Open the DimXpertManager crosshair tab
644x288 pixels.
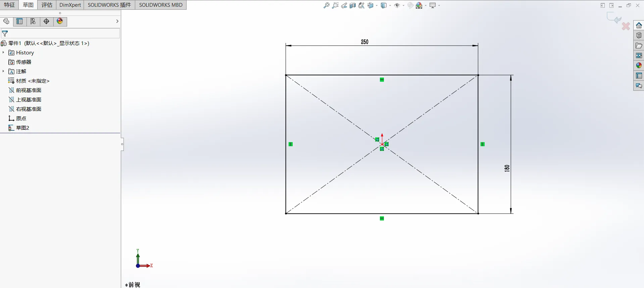click(46, 22)
